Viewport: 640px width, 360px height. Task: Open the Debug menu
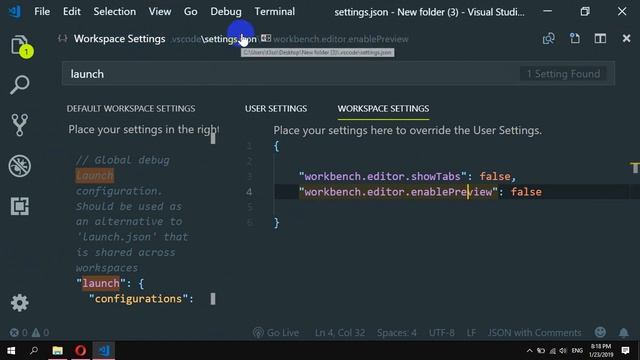pos(226,11)
